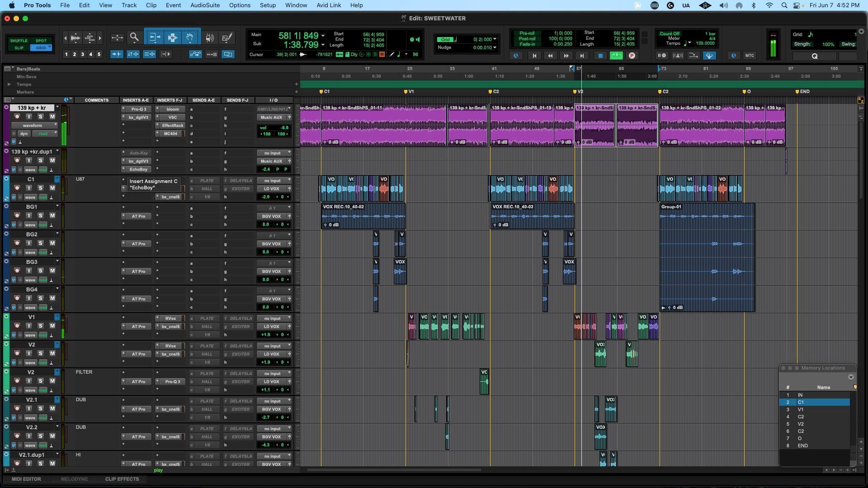Screen dimensions: 868x488
Task: Select the Grabber tool
Action: coord(190,38)
